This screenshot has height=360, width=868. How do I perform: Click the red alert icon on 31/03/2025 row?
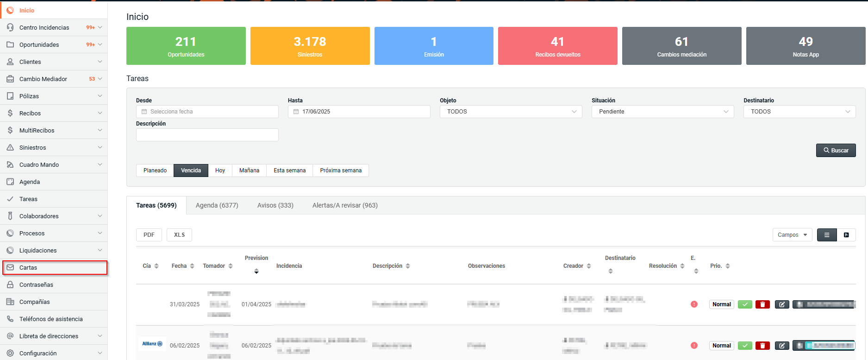tap(694, 304)
